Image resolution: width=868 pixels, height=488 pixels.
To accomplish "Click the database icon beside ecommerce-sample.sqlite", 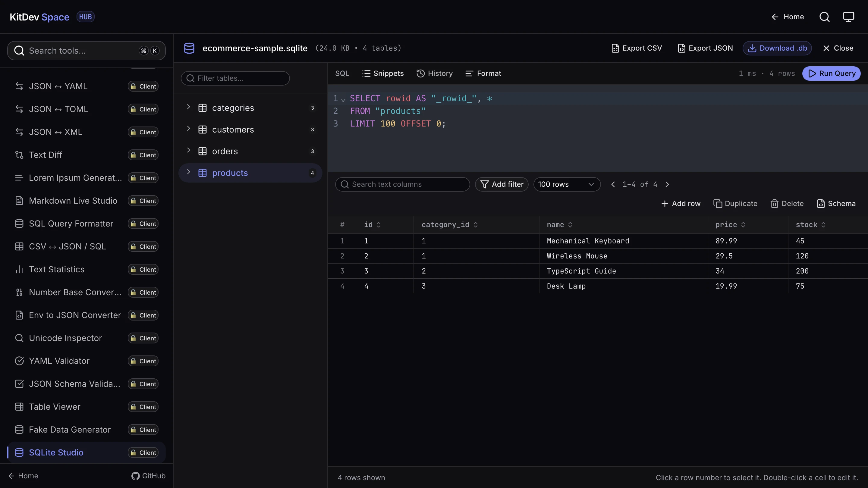I will [x=189, y=48].
